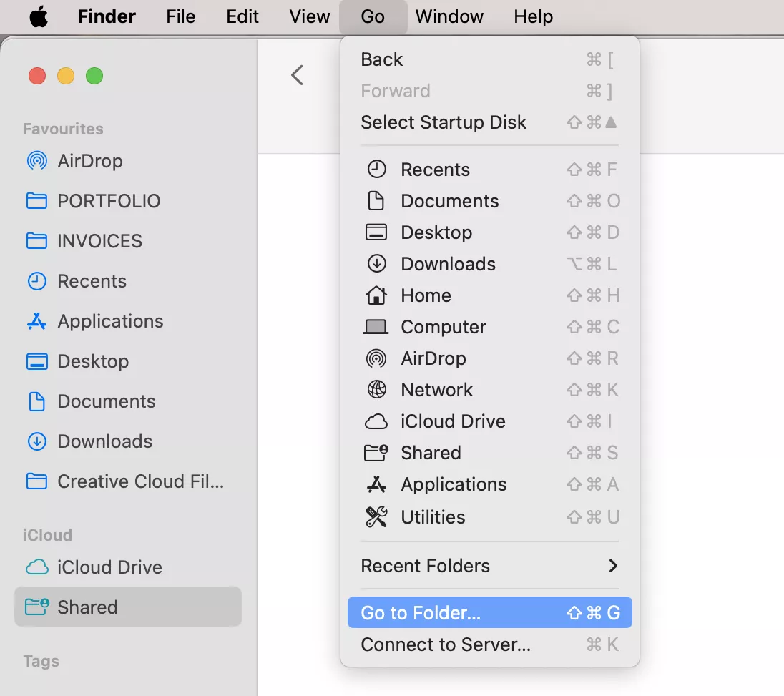The image size is (784, 696).
Task: Click the iCloud Drive cloud icon in sidebar
Action: point(36,567)
